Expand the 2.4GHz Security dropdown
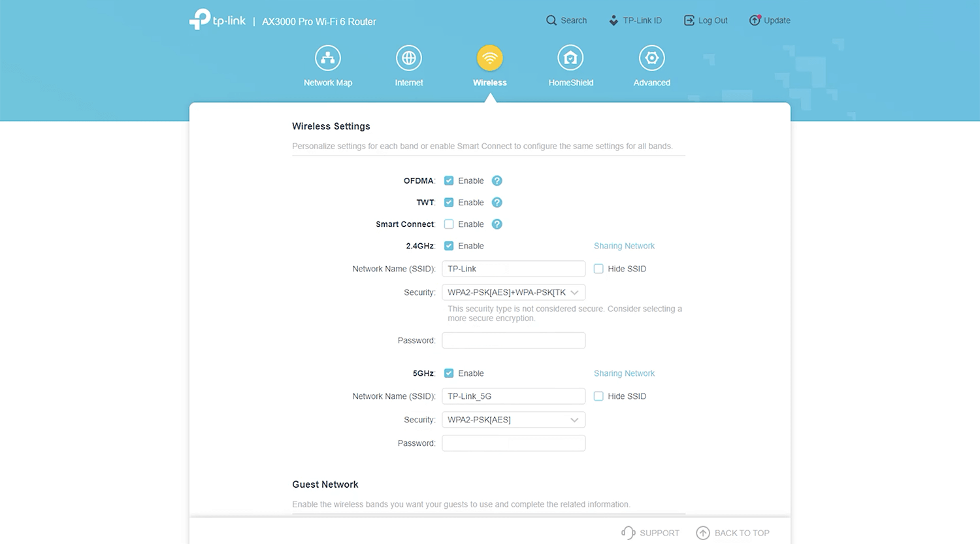980x544 pixels. 514,292
